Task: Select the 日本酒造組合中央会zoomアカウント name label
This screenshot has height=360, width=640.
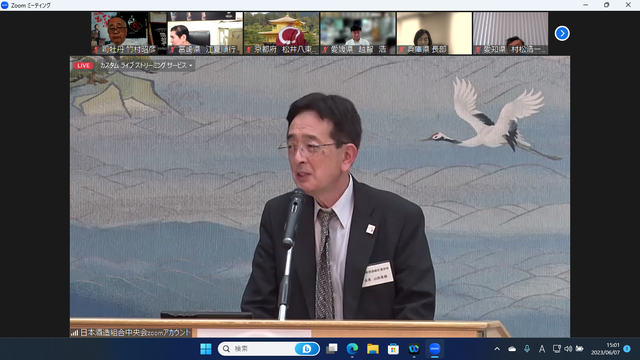Action: click(135, 333)
